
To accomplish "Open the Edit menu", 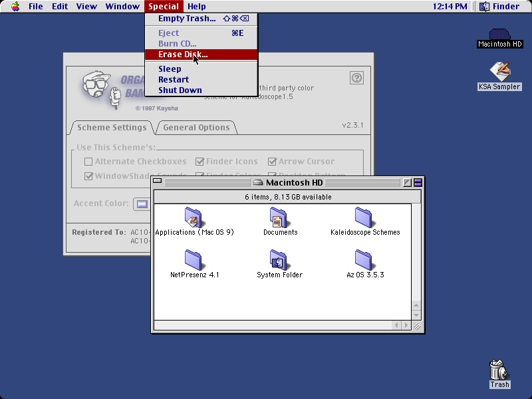I will click(60, 7).
